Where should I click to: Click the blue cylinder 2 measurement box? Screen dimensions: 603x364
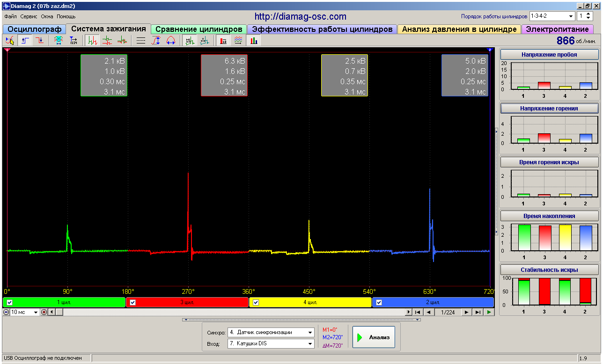pyautogui.click(x=465, y=75)
